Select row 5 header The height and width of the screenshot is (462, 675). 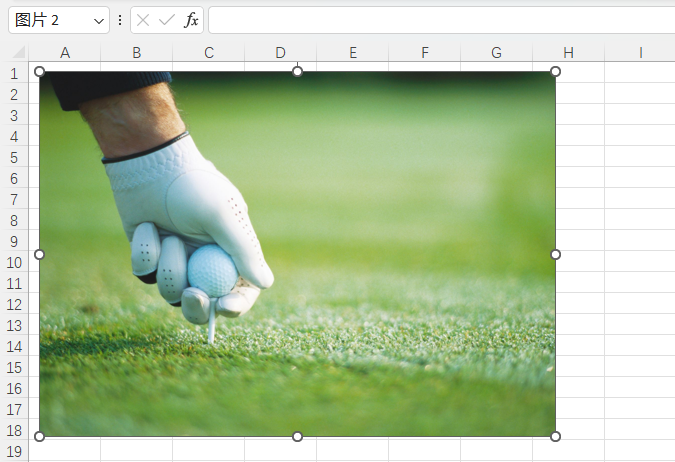tap(14, 158)
